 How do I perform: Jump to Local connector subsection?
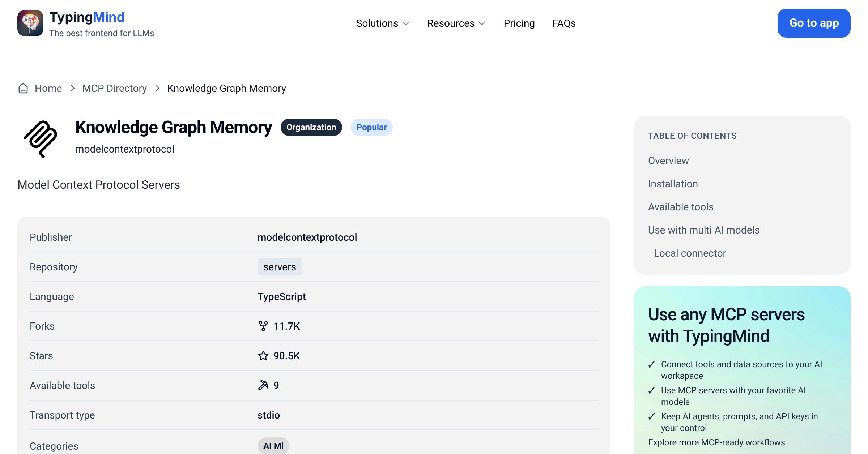[690, 253]
